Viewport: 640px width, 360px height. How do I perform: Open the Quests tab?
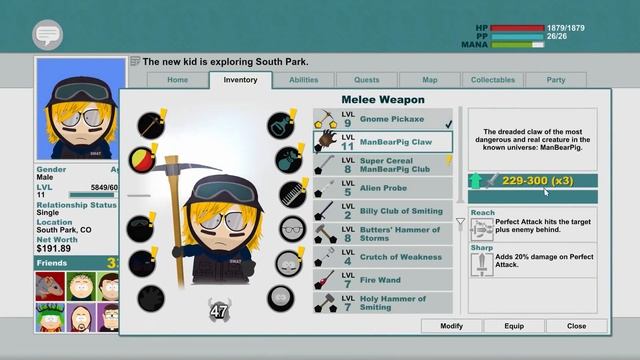click(367, 80)
